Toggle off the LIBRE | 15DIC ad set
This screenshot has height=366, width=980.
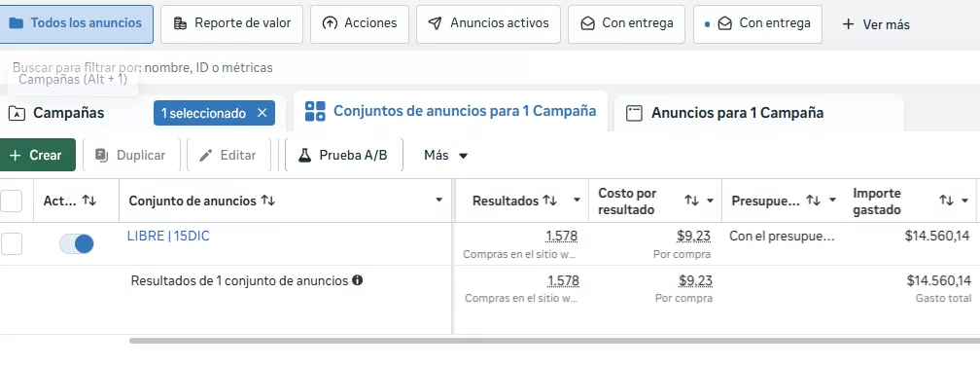click(76, 244)
